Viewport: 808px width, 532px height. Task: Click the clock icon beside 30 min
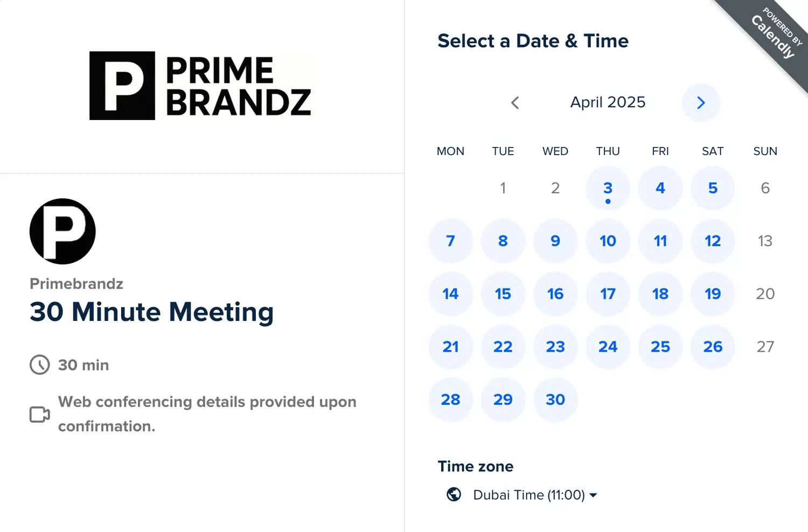tap(40, 365)
